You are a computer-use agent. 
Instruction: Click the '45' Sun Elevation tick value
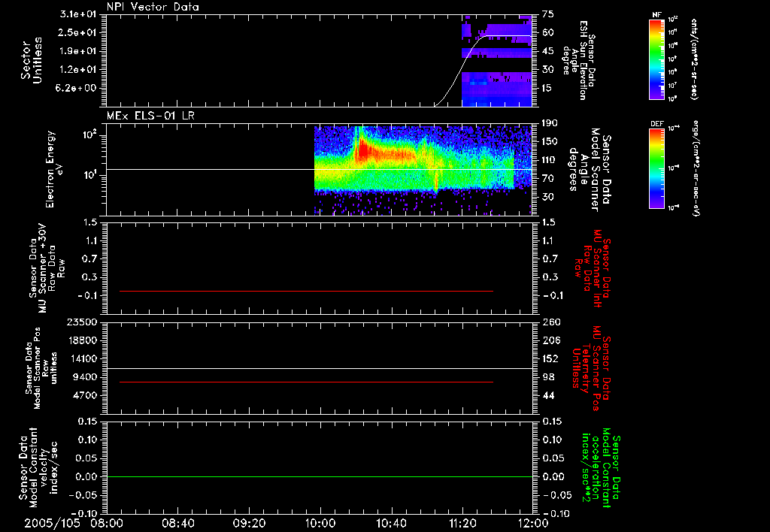(x=548, y=51)
